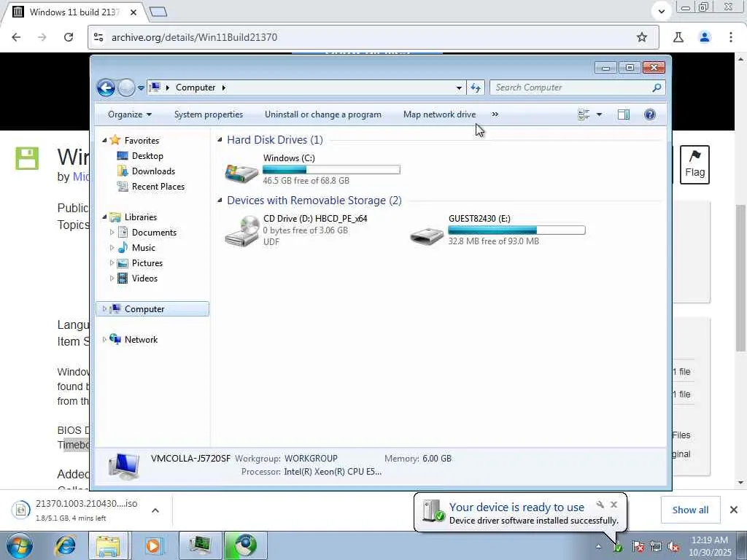Select Libraries in navigation pane

(x=141, y=217)
